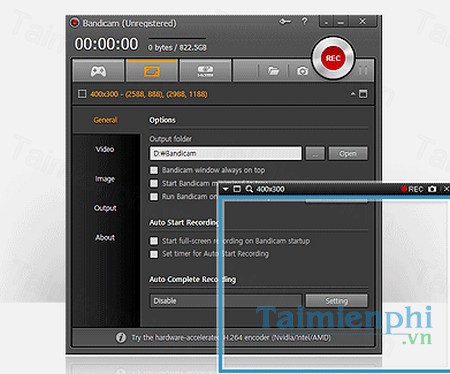Select HDMI Device Recording mode icon
The height and width of the screenshot is (374, 450).
tap(205, 71)
